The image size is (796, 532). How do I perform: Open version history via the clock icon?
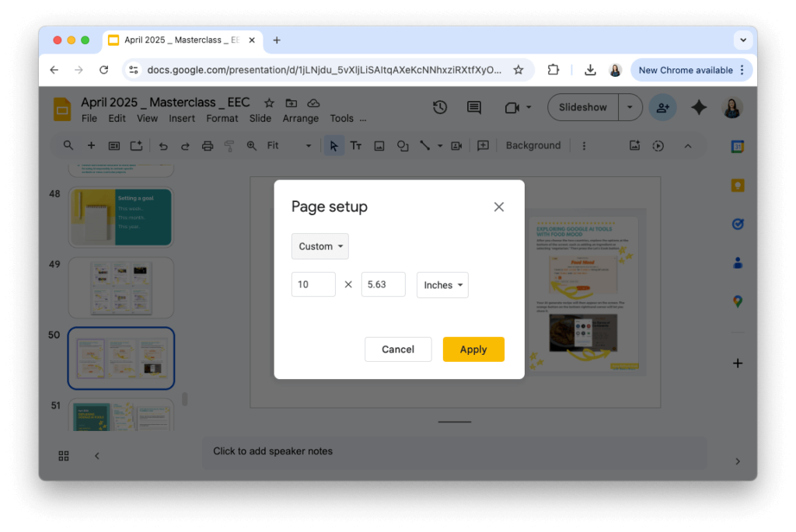pos(441,107)
